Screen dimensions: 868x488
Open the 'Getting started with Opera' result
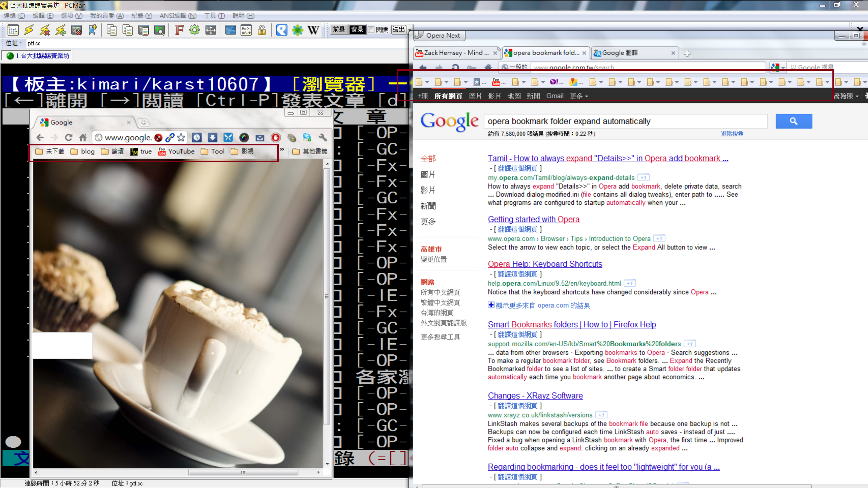coord(533,219)
